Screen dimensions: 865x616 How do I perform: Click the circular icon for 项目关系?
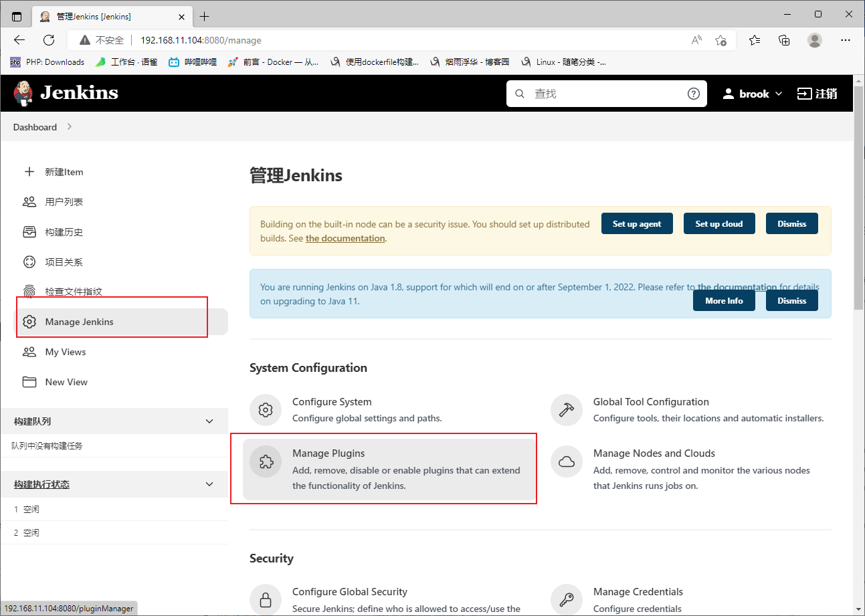click(29, 262)
